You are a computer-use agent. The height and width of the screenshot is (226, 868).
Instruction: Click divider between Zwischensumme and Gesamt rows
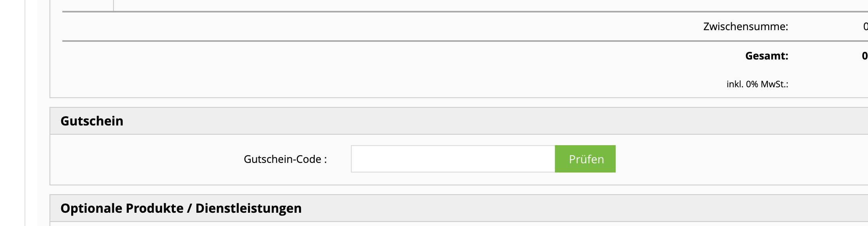465,41
